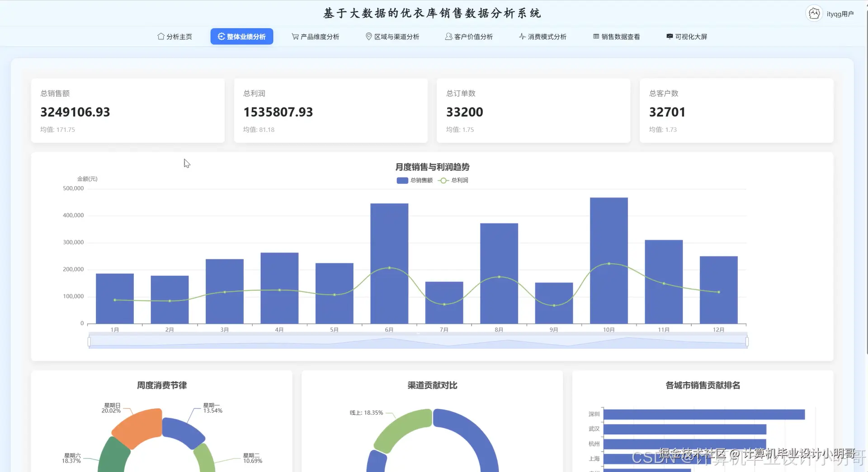868x472 pixels.
Task: Select the 6月 sales bar
Action: [x=389, y=263]
